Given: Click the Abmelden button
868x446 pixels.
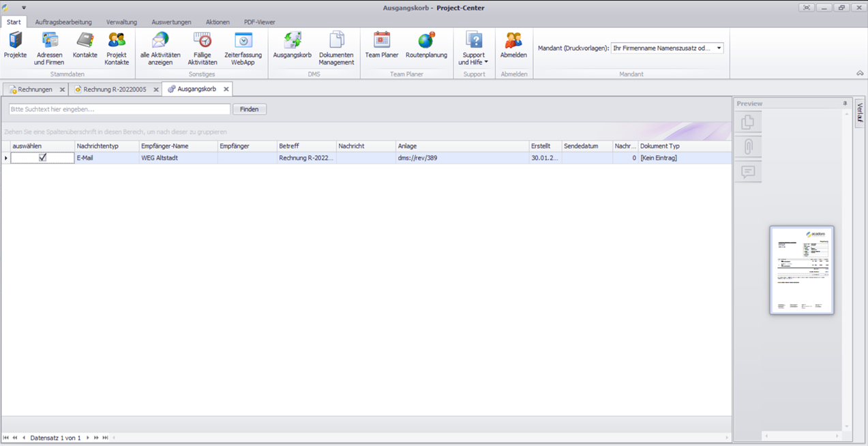Looking at the screenshot, I should click(513, 46).
